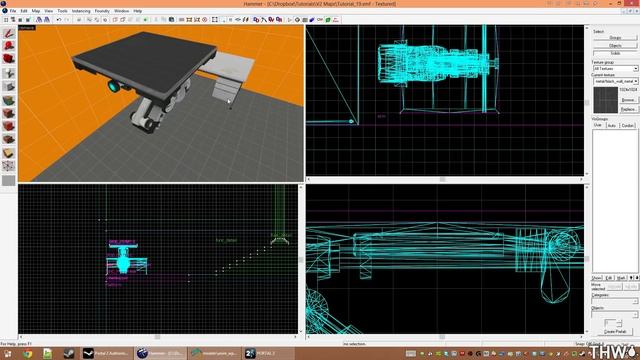
Task: Open the Current texture dropdown
Action: click(615, 81)
